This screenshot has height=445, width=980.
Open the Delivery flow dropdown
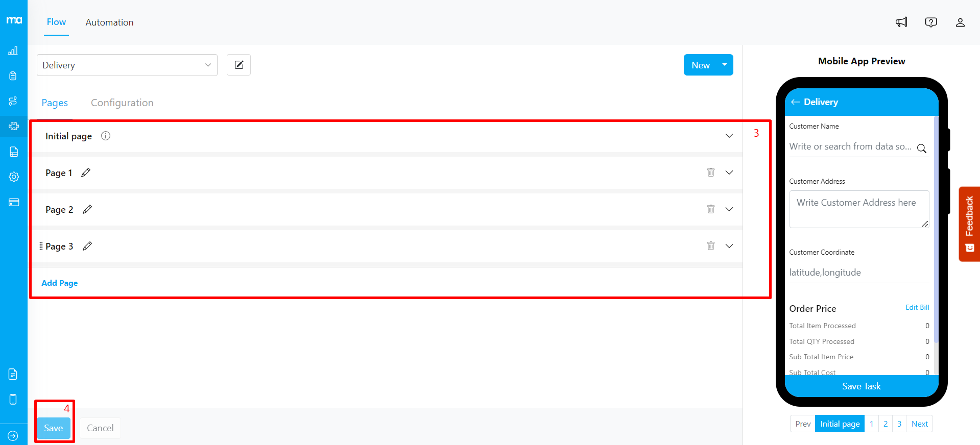pos(127,65)
